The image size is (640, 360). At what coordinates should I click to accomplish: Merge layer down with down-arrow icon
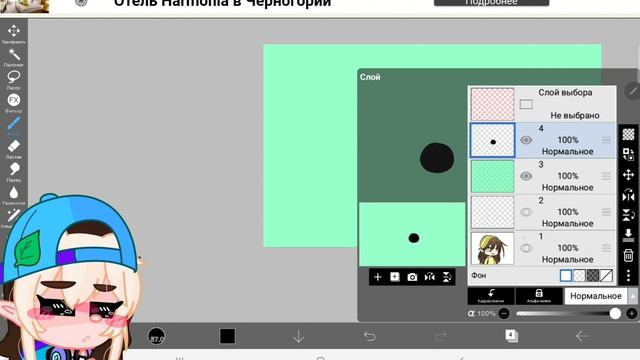(628, 236)
